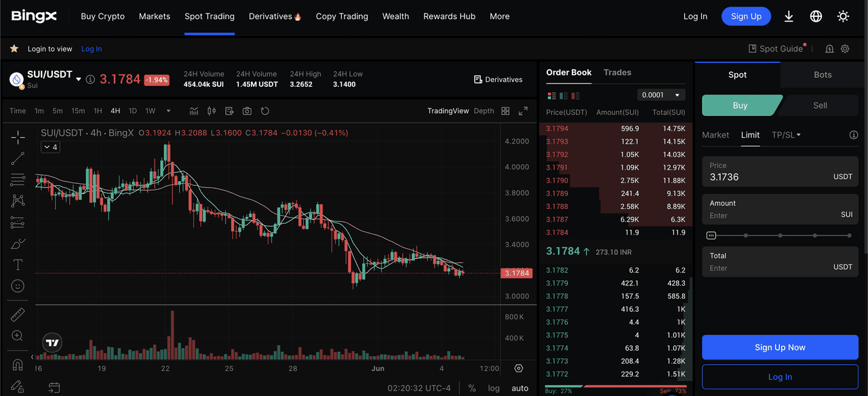Viewport: 868px width, 396px height.
Task: Select the XABCD pattern tool
Action: (18, 201)
